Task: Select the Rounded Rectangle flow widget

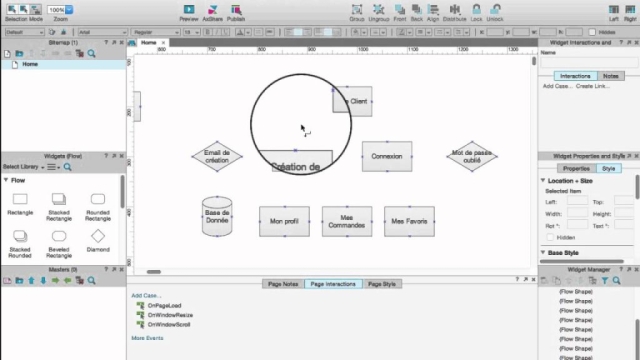Action: [98, 207]
